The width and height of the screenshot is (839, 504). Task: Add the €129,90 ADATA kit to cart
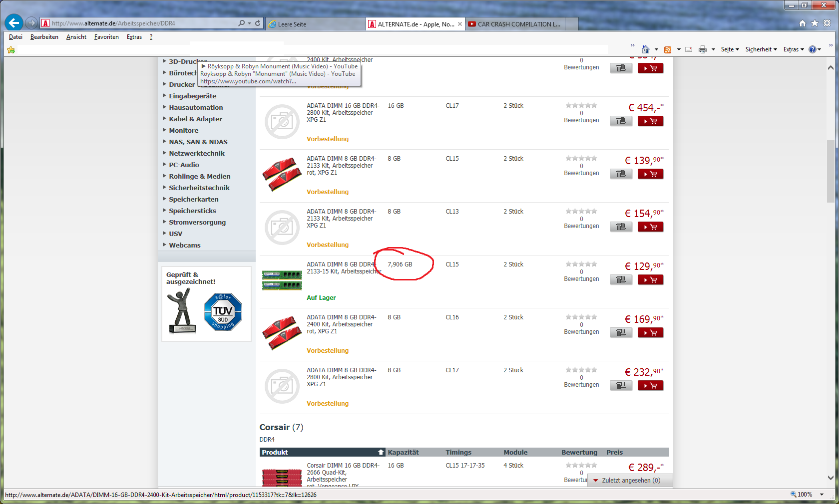650,280
